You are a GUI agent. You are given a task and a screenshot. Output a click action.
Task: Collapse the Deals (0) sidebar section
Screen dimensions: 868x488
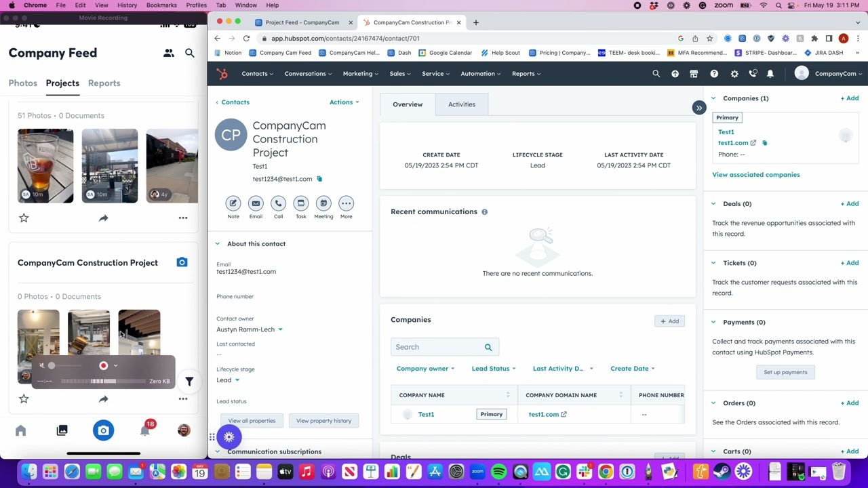(713, 204)
